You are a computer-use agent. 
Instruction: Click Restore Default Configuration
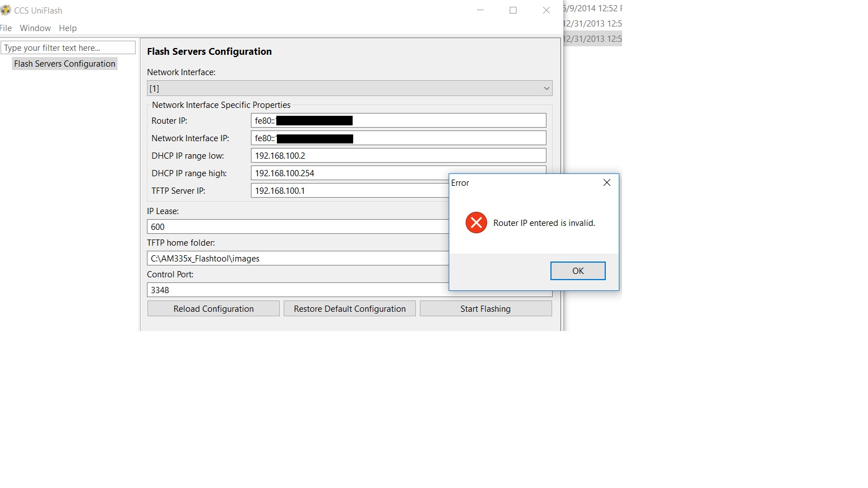350,308
